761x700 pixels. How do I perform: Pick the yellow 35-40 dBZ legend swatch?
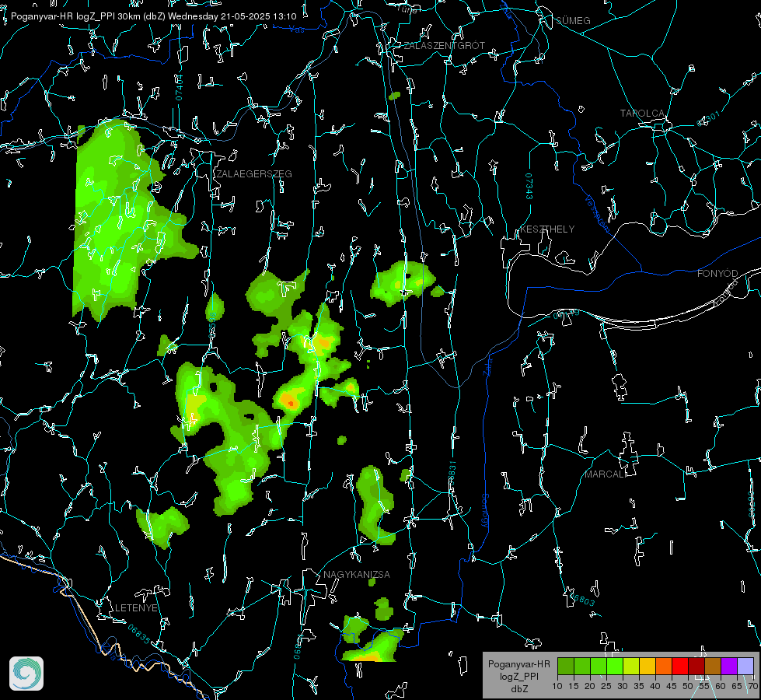(648, 666)
